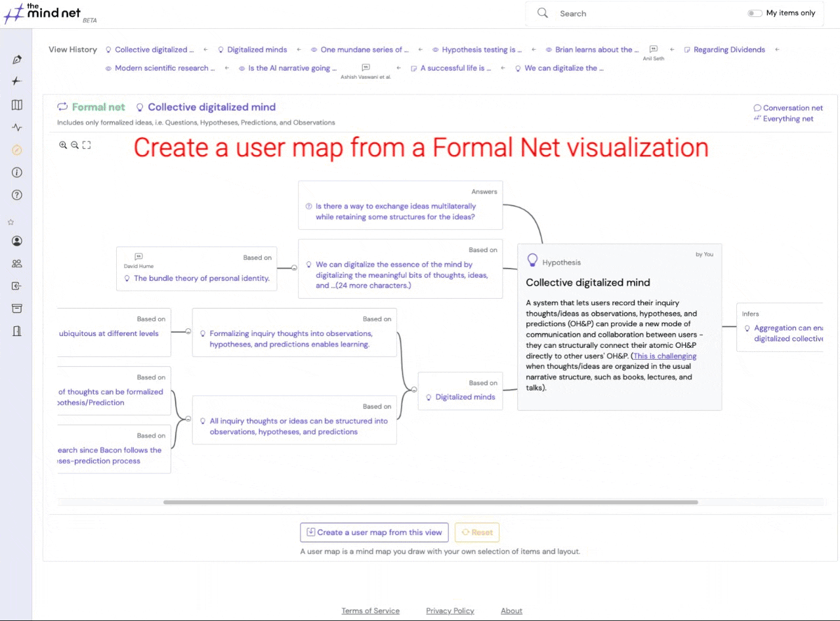Collapse branch left of 'All inquiry thoughts' node
840x621 pixels.
click(188, 419)
